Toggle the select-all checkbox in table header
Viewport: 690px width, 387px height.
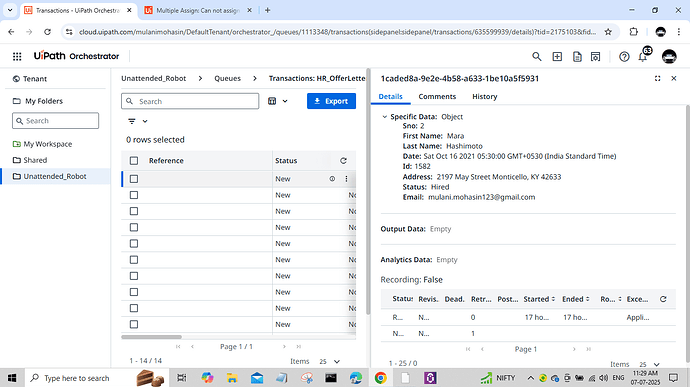(x=134, y=161)
